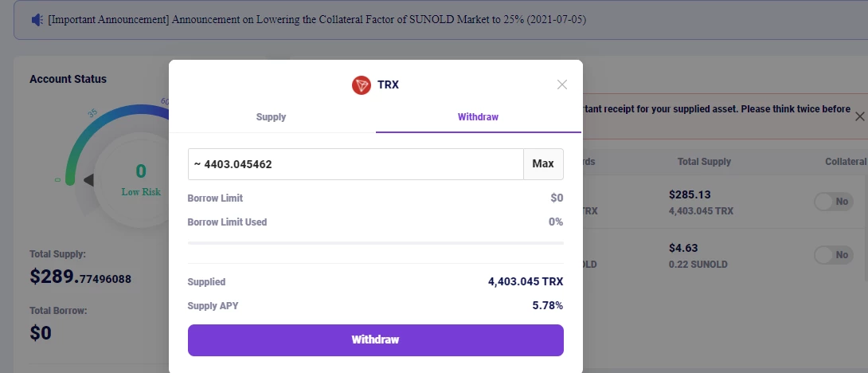The image size is (868, 373).
Task: Switch to the Supply tab
Action: (272, 117)
